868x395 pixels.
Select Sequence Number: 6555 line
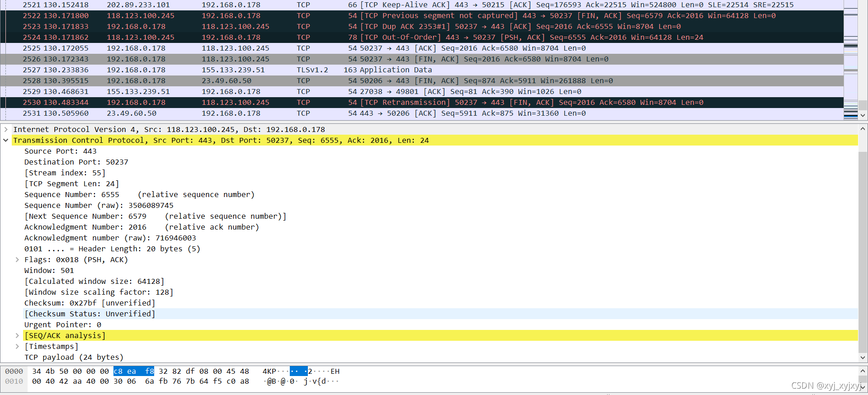click(139, 194)
